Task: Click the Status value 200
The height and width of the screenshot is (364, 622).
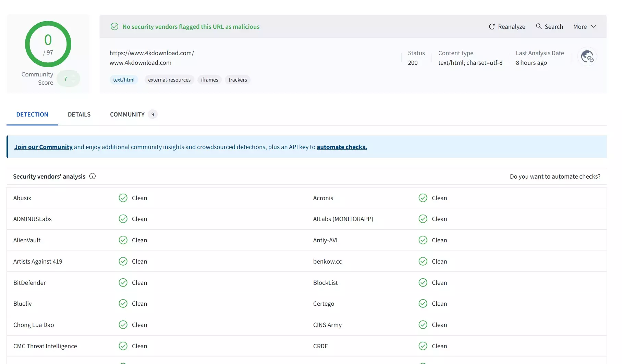Action: [x=413, y=63]
